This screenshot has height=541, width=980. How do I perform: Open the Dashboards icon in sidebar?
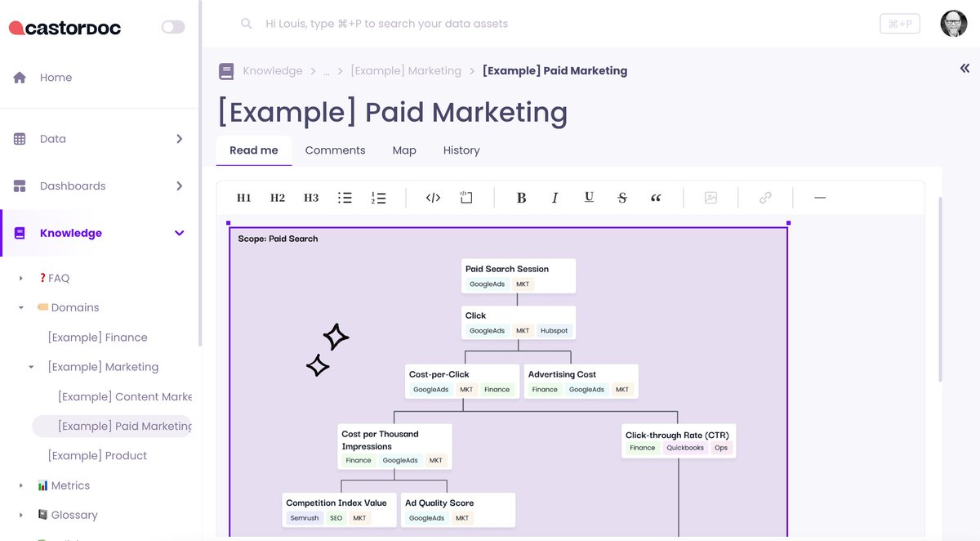coord(20,186)
